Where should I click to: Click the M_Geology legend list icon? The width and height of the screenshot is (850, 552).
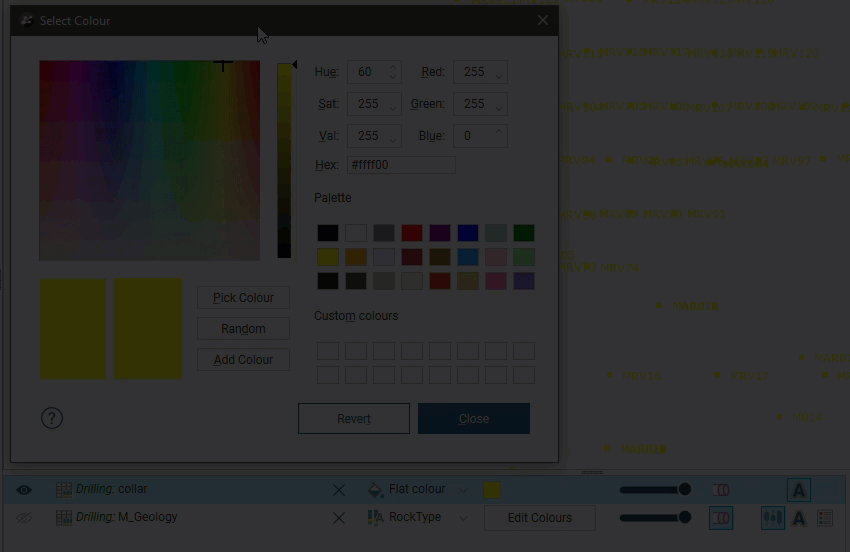point(825,518)
